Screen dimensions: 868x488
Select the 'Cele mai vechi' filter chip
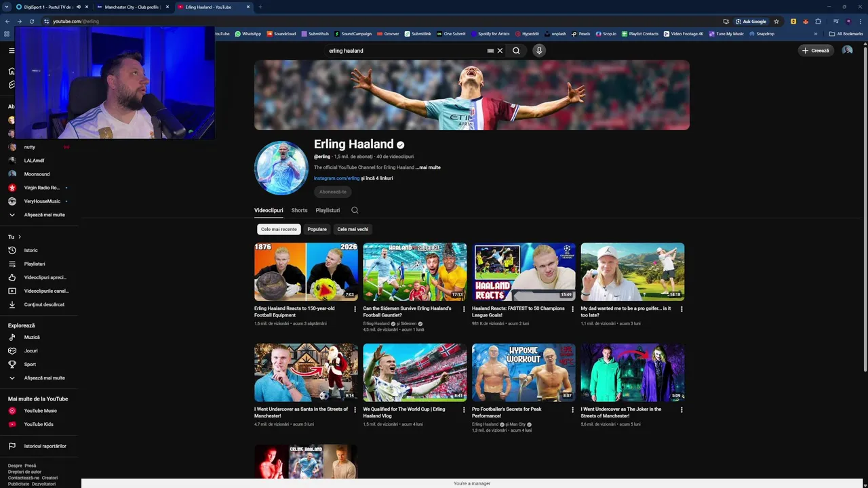pyautogui.click(x=353, y=229)
